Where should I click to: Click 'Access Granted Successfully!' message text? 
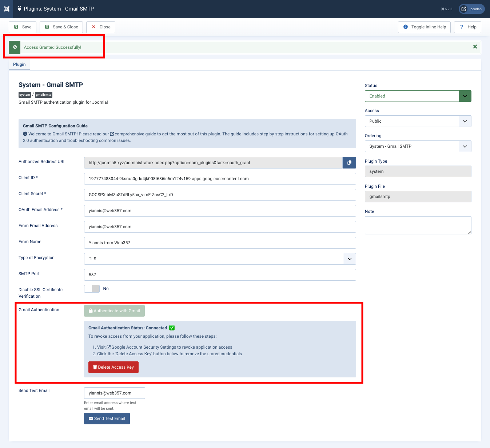coord(53,47)
